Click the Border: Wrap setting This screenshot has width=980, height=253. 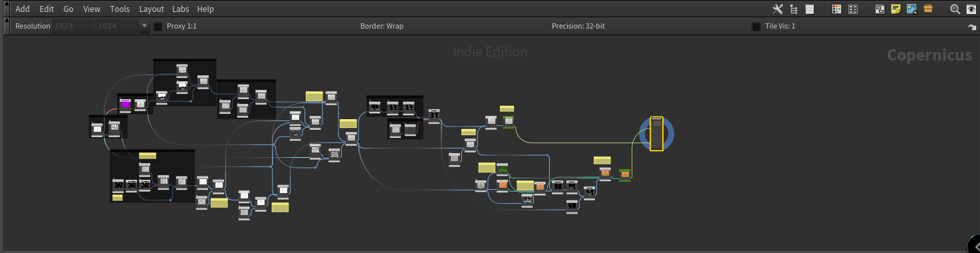click(382, 26)
